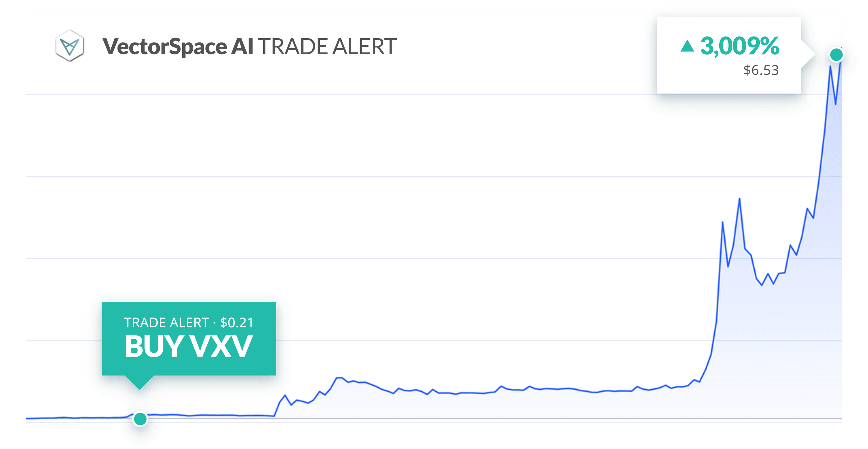Select the teal trade alert marker dot
868x449 pixels.
click(140, 419)
